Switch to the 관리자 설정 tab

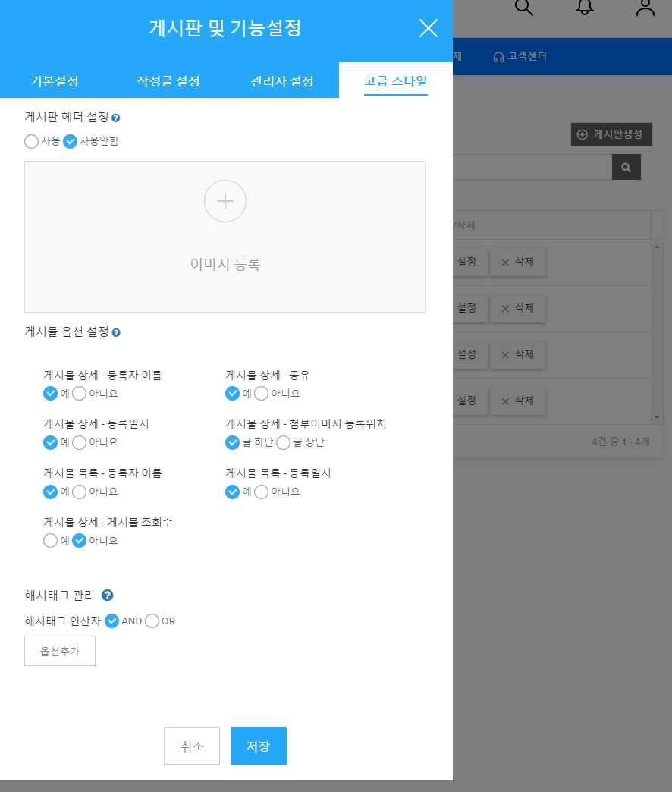282,81
